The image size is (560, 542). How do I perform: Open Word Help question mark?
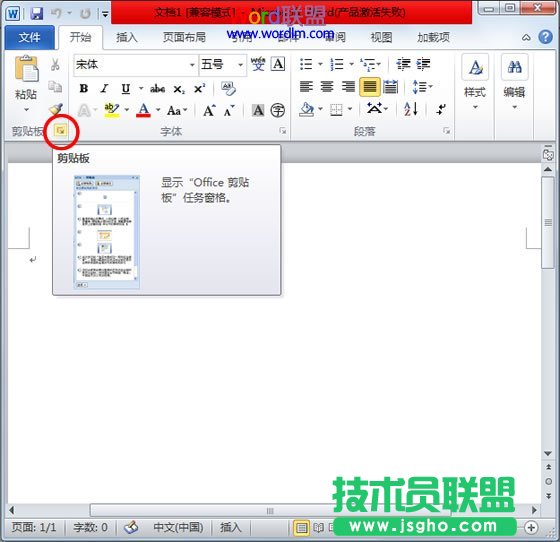click(545, 37)
